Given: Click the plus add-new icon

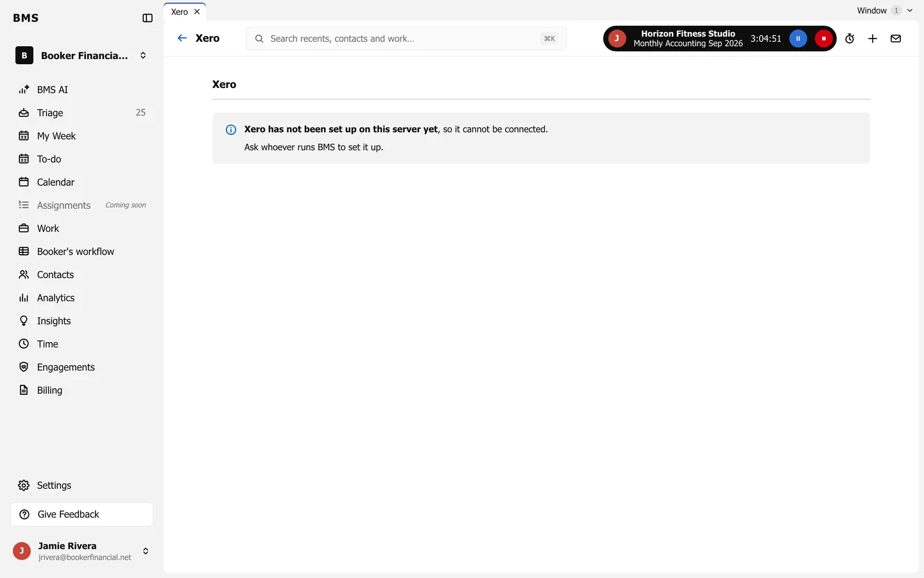Looking at the screenshot, I should coord(873,39).
